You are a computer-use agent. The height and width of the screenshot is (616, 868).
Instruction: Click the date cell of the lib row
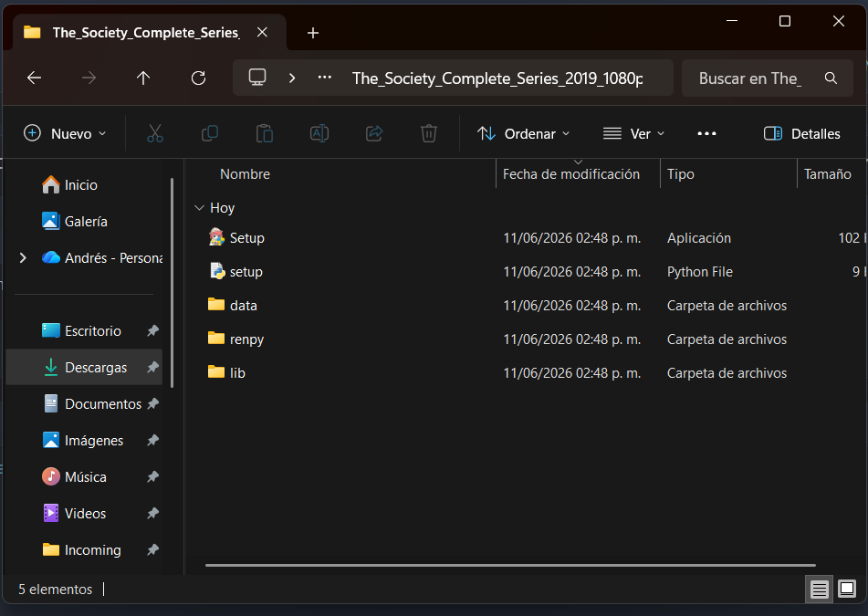pos(572,373)
